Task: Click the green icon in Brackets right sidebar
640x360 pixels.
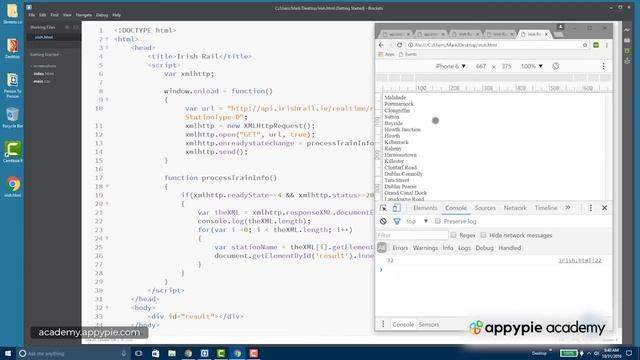Action: click(627, 50)
